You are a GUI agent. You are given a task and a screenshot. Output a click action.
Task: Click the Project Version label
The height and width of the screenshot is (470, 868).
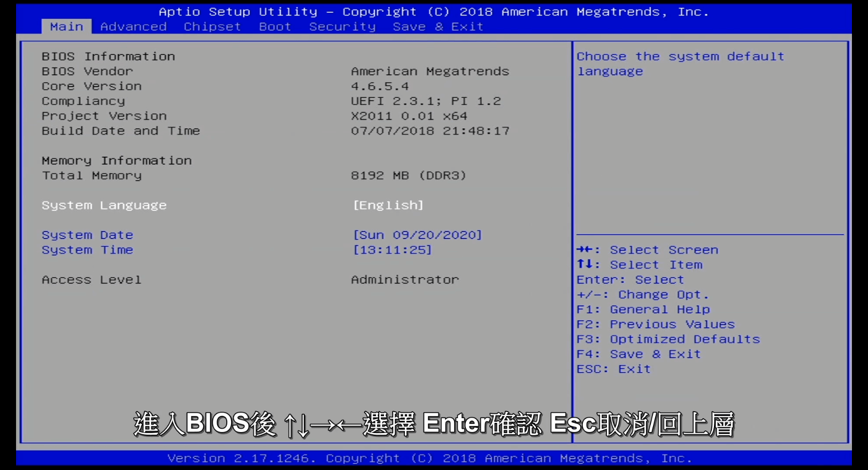pos(104,116)
